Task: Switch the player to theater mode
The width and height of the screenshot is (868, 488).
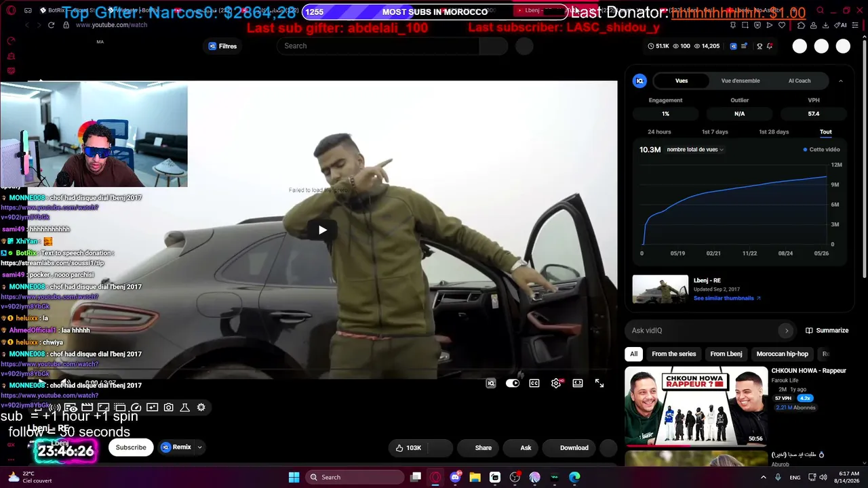Action: [578, 384]
